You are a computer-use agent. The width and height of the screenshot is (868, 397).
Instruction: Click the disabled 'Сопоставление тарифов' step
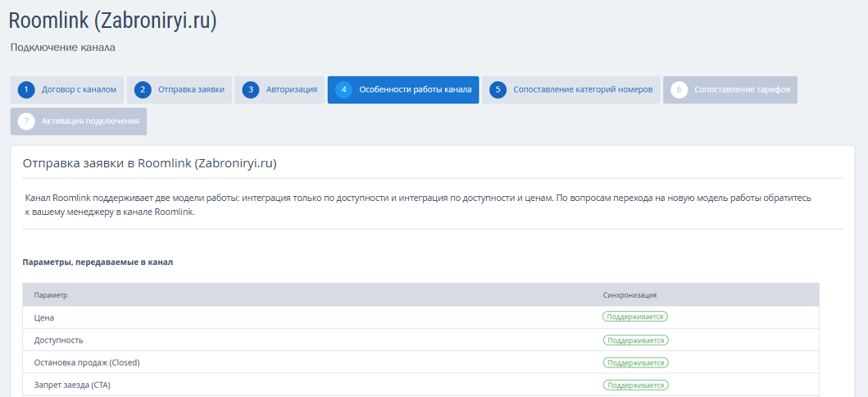[x=742, y=90]
